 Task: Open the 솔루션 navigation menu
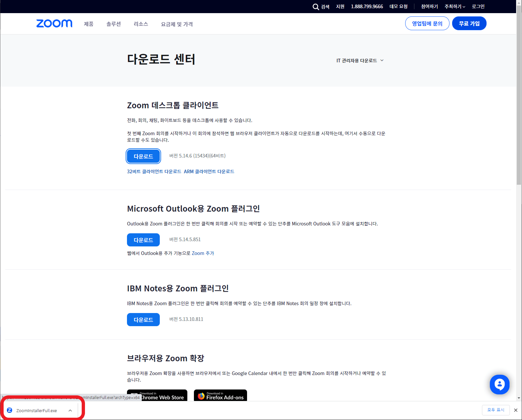tap(114, 24)
